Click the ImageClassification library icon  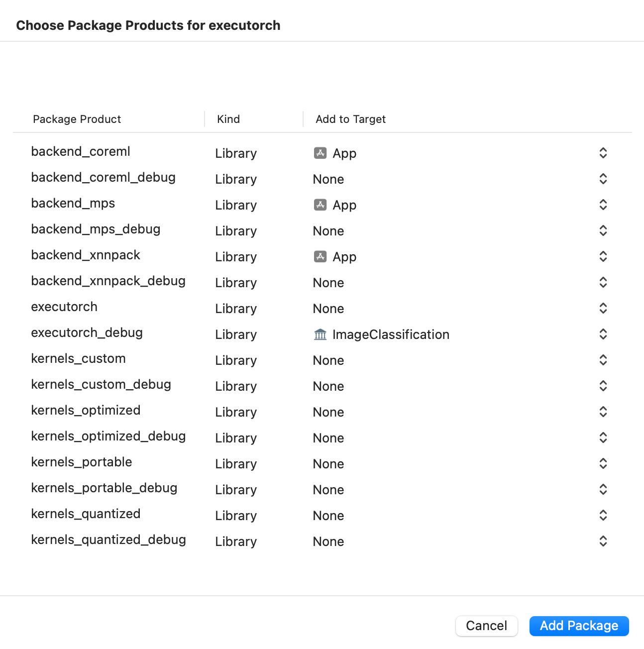(x=320, y=334)
